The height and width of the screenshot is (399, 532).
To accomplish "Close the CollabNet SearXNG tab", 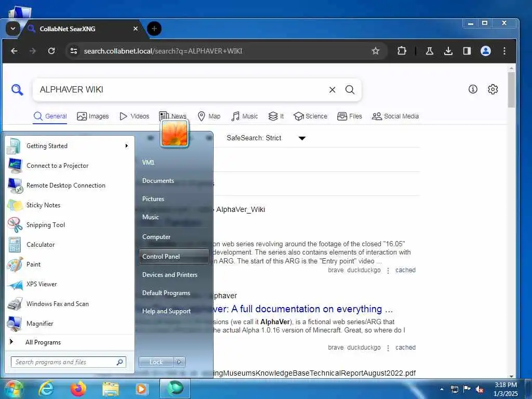I will (136, 29).
